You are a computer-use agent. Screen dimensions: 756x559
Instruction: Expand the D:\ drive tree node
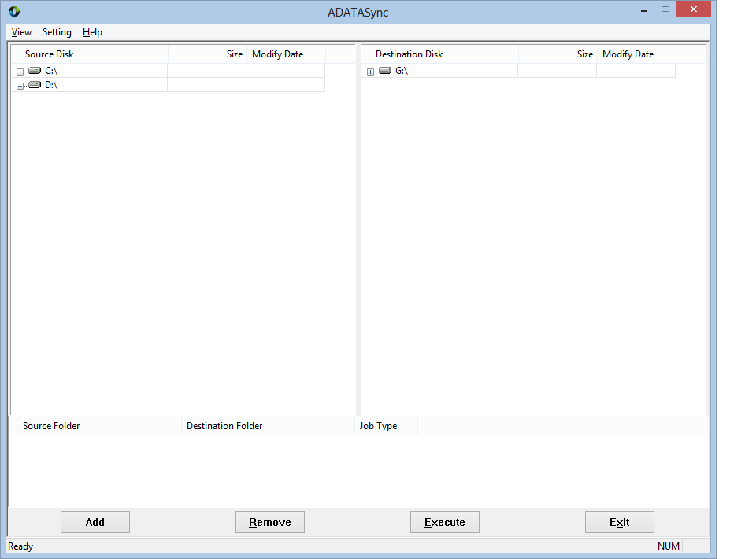click(20, 87)
